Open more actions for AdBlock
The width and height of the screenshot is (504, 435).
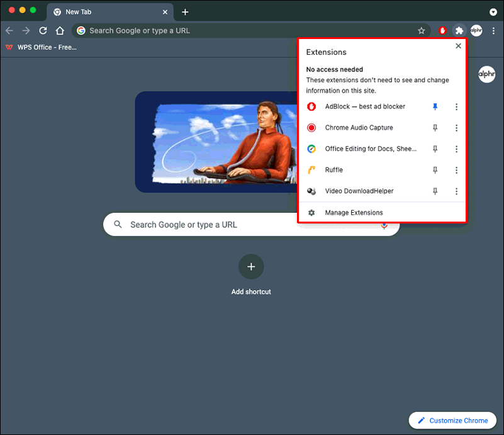pos(456,106)
